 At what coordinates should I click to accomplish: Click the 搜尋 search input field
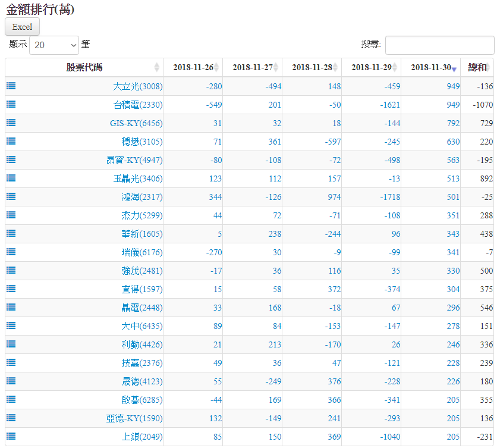click(x=439, y=45)
